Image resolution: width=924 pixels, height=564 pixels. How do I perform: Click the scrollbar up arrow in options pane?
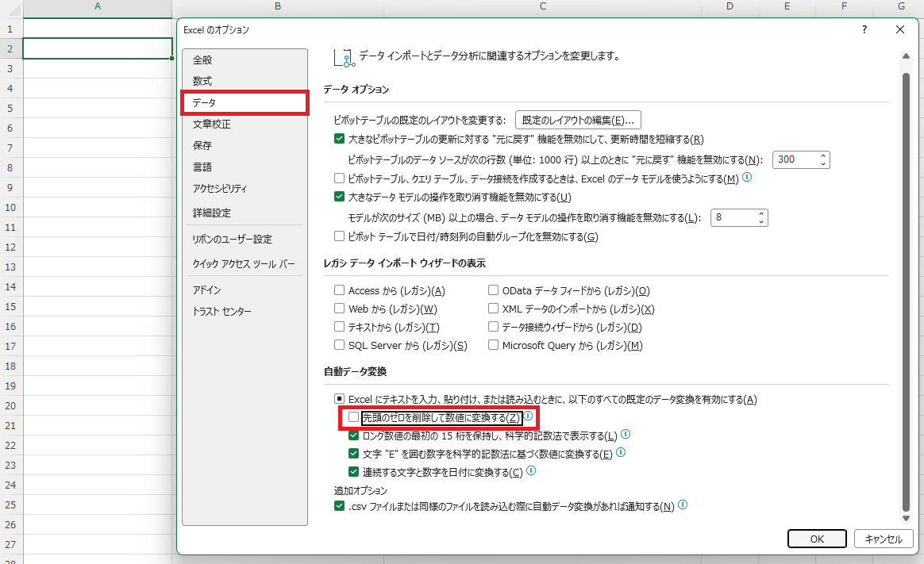click(906, 56)
